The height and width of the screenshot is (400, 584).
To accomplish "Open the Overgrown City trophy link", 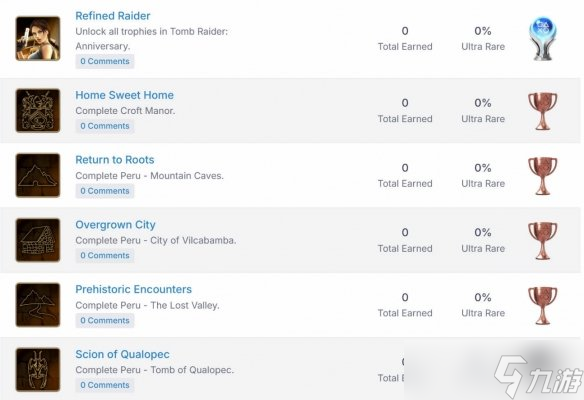I will [115, 225].
